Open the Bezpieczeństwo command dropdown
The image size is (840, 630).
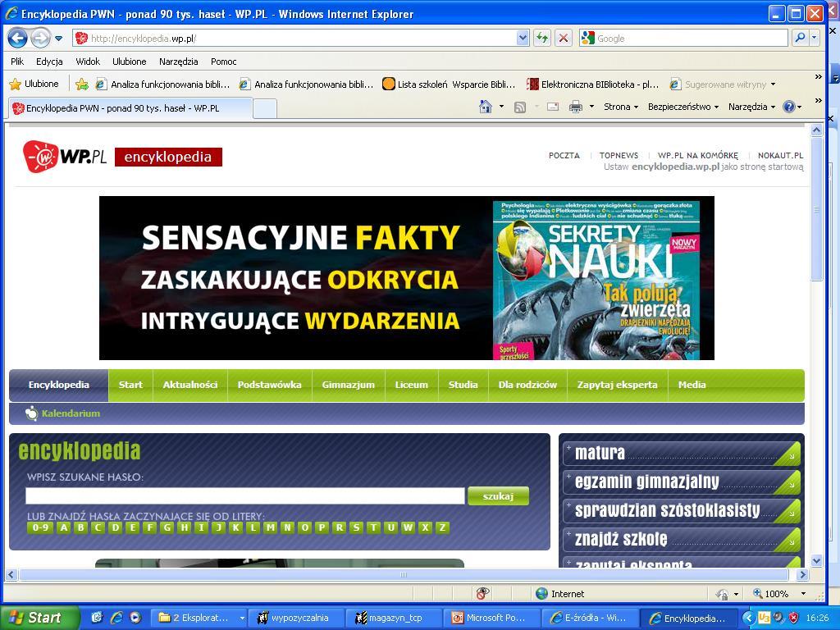(683, 107)
